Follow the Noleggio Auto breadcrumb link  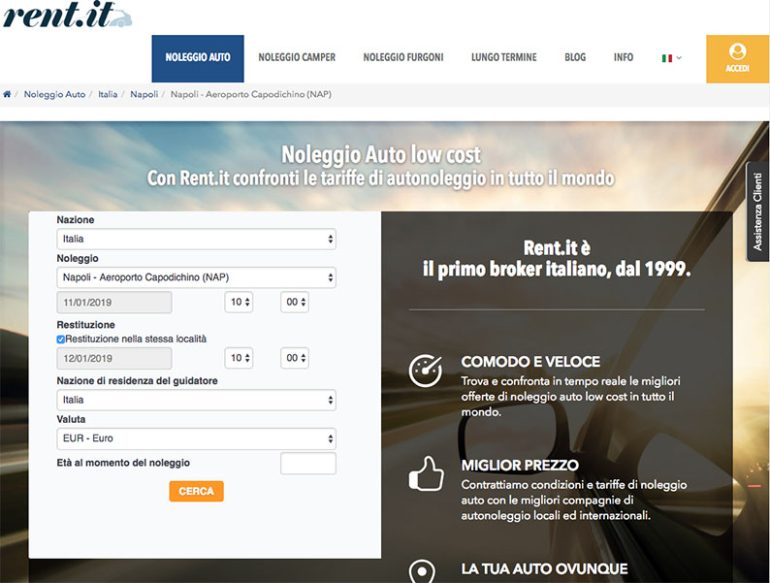[55, 94]
